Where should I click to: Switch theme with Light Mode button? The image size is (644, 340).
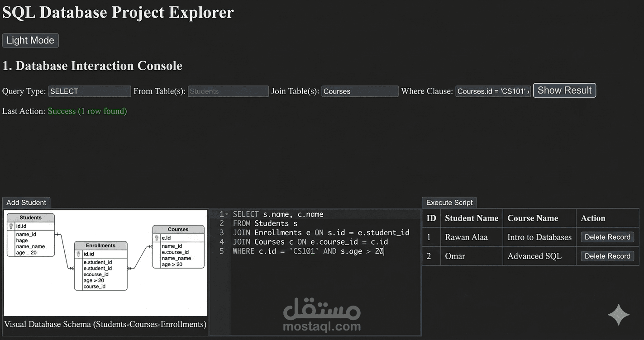pyautogui.click(x=30, y=40)
